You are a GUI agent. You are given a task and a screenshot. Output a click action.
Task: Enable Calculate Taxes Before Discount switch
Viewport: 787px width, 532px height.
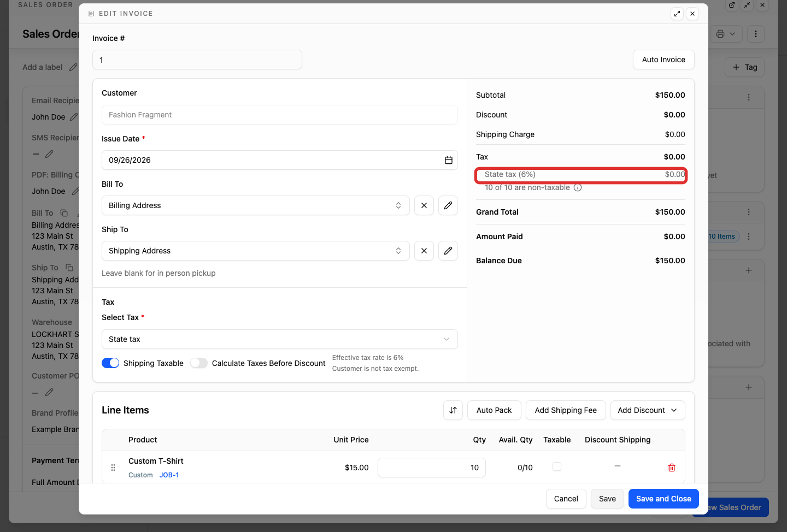tap(199, 363)
